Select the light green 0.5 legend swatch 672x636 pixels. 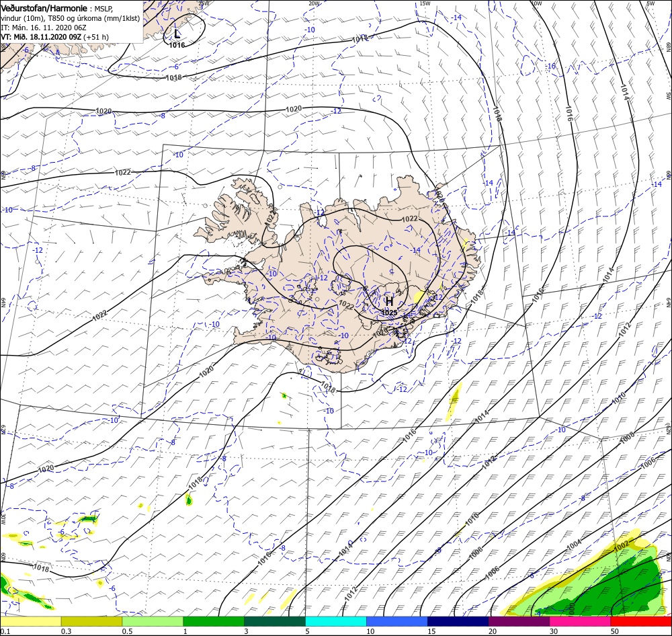[153, 621]
